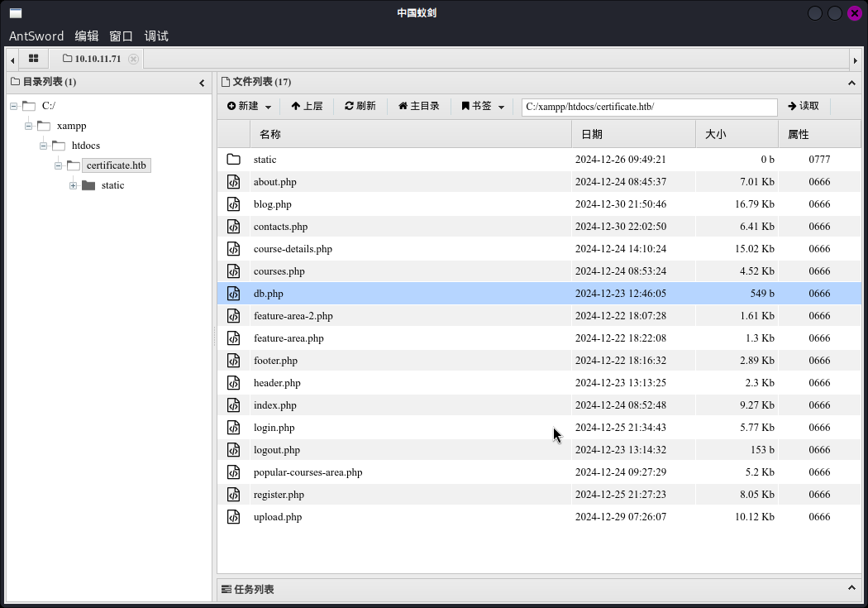This screenshot has height=608, width=868.
Task: Open the home grid tab
Action: pyautogui.click(x=33, y=58)
